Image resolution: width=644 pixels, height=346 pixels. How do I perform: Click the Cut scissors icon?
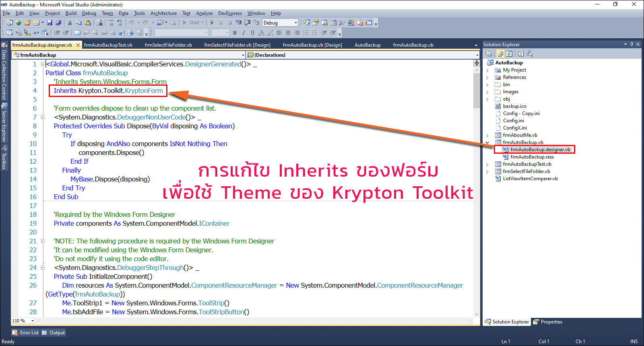70,23
